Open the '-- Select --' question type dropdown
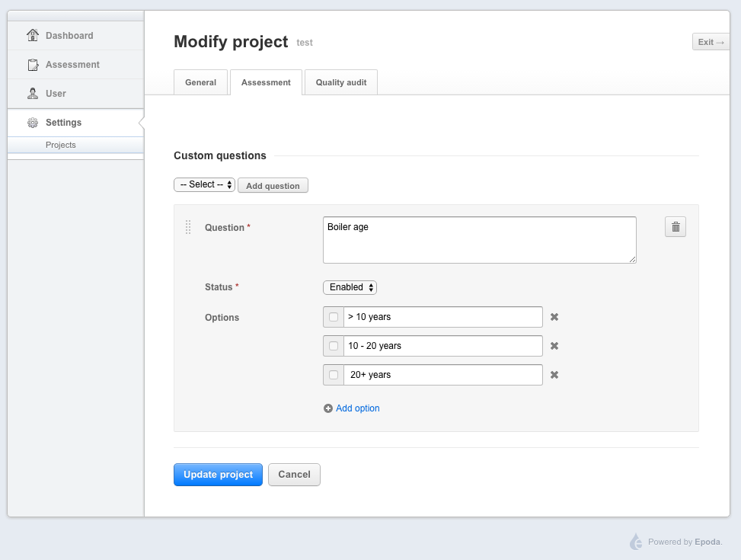 pyautogui.click(x=204, y=184)
